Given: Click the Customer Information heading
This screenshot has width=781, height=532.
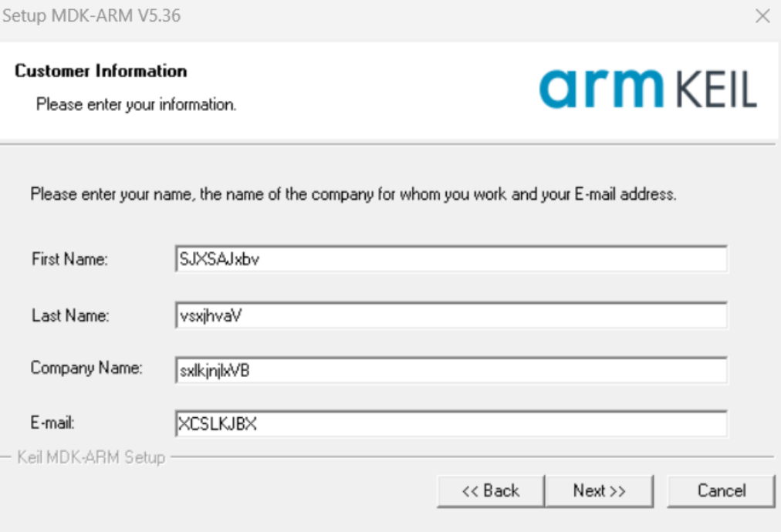Looking at the screenshot, I should (100, 71).
